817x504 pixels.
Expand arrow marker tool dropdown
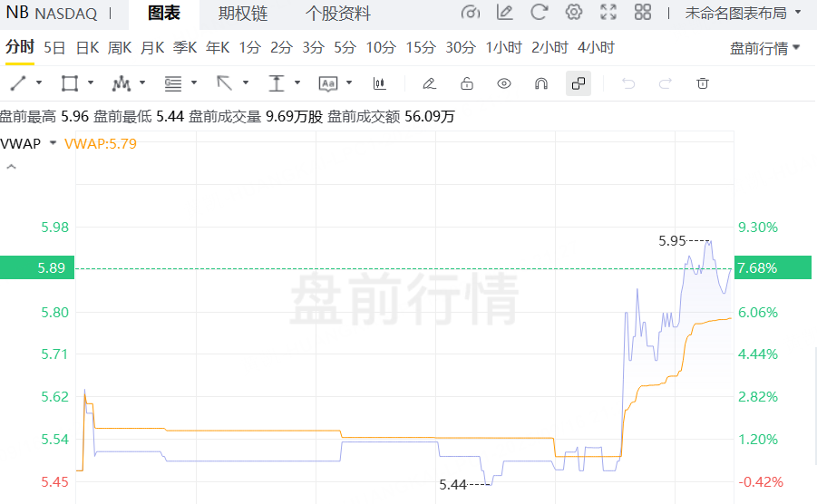click(x=246, y=82)
